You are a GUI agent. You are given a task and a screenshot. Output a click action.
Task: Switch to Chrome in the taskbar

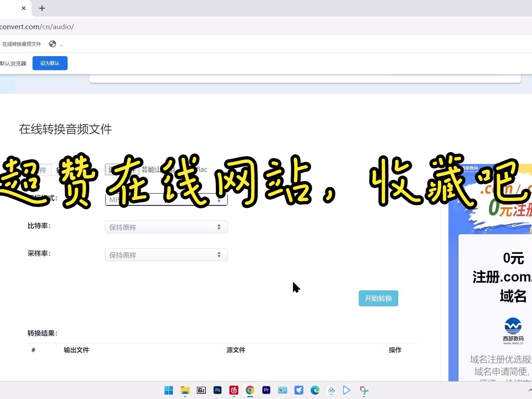click(250, 390)
